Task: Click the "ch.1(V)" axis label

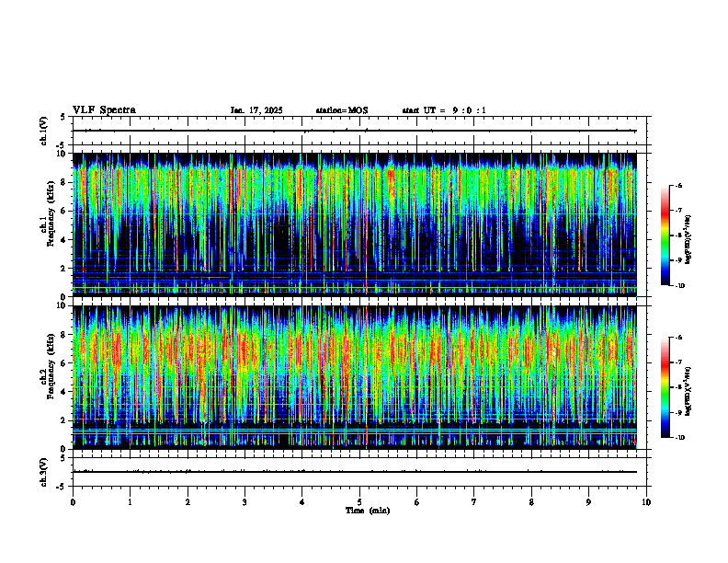Action: point(44,131)
